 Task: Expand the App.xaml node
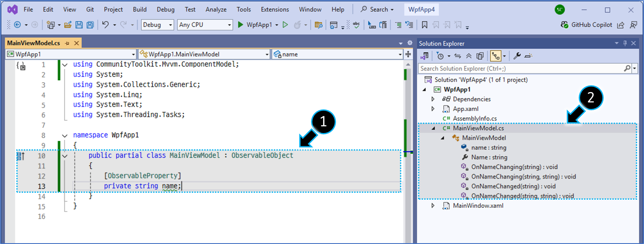[433, 109]
